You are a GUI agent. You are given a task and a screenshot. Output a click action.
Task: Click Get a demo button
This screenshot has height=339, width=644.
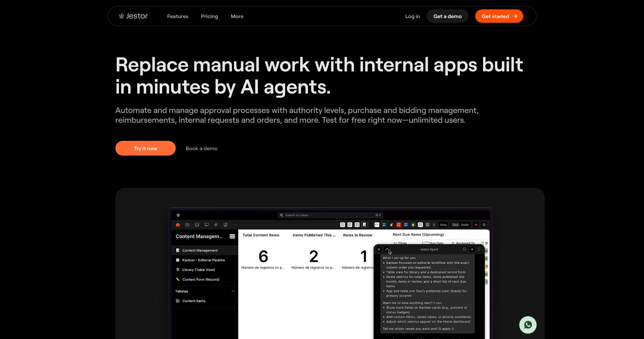(x=447, y=16)
